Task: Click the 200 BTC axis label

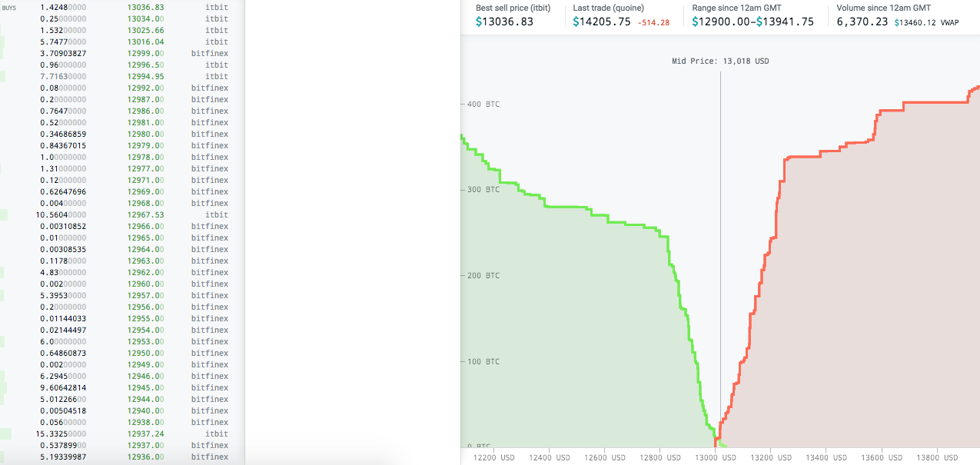Action: tap(482, 275)
